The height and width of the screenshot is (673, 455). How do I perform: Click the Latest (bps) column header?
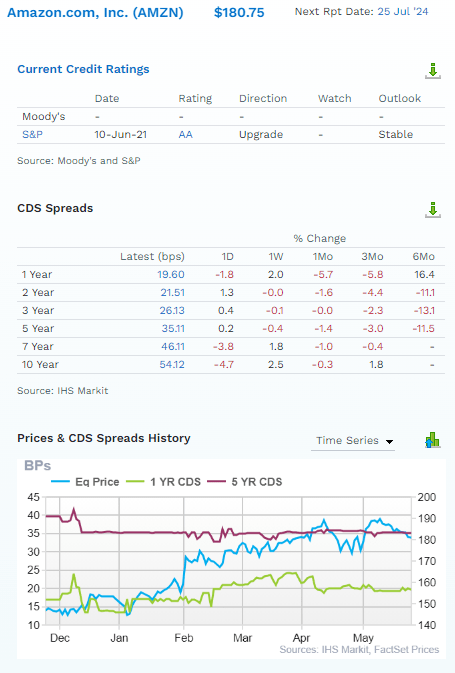[152, 256]
